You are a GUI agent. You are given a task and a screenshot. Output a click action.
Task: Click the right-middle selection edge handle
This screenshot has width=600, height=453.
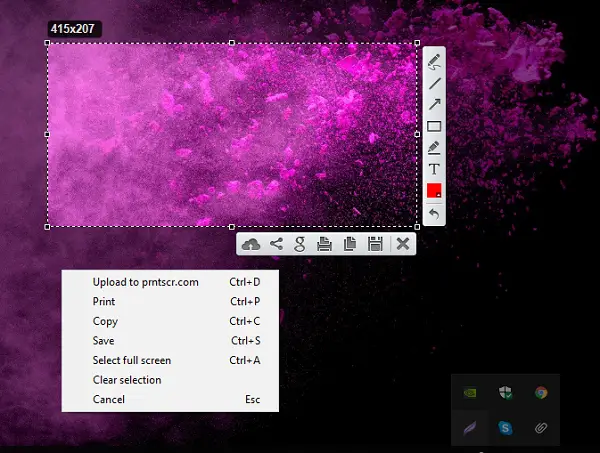pyautogui.click(x=417, y=134)
